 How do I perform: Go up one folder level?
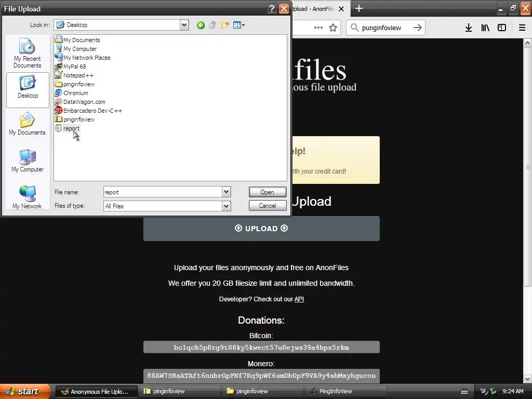tap(212, 25)
